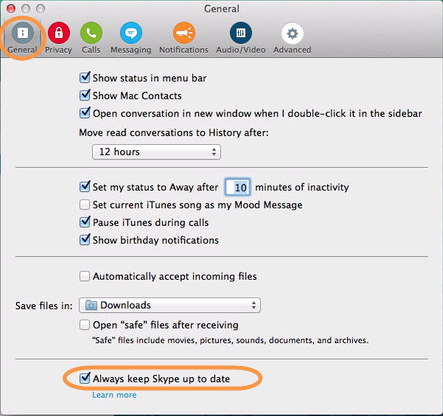Open the Save files in Downloads dropdown
Screen dimensions: 443x416
pyautogui.click(x=170, y=305)
